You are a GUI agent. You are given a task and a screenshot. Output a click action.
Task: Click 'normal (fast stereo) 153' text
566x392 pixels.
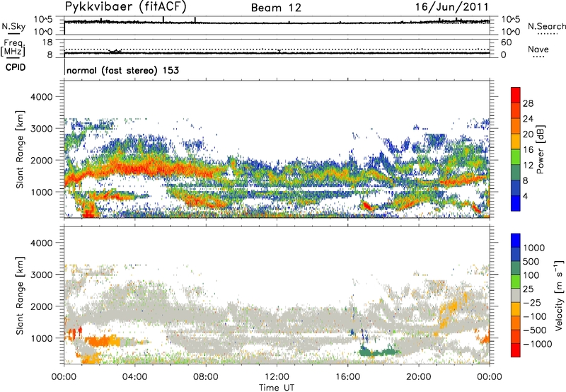pos(122,70)
